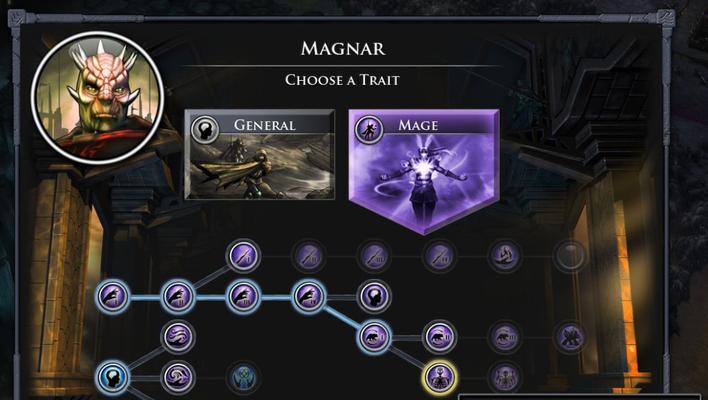
Task: Click the dimmed double skeleton trait node
Action: tap(505, 377)
